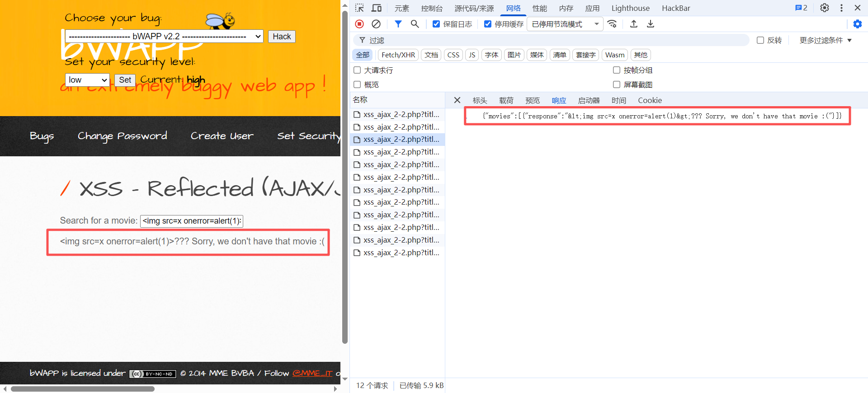Export HAR file with download icon
Viewport: 868px width, 393px height.
click(651, 24)
